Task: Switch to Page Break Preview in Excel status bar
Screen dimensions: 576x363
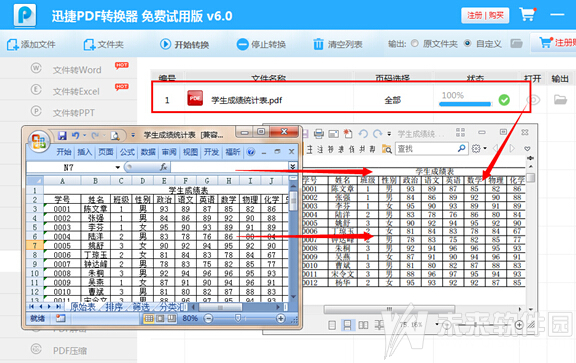Action: [172, 319]
